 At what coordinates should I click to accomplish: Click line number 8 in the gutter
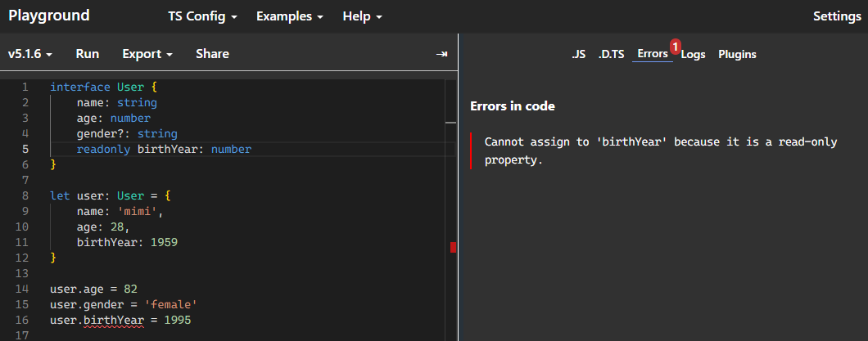coord(25,195)
